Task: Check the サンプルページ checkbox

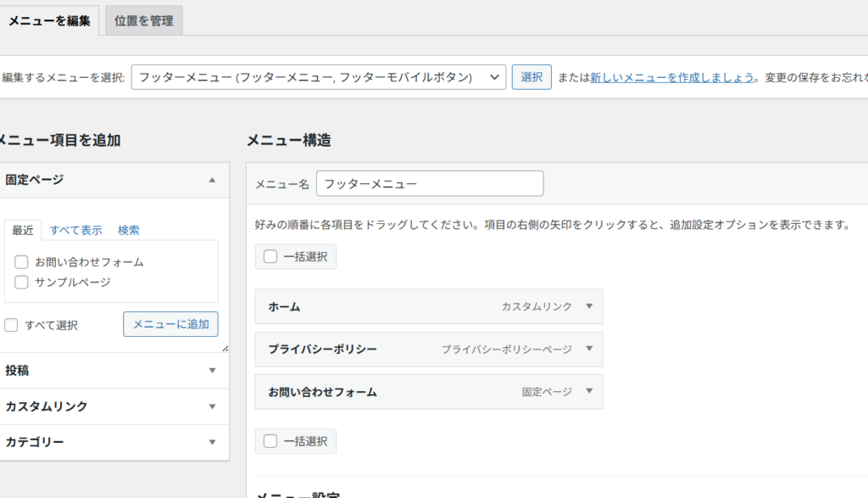Action: click(22, 282)
